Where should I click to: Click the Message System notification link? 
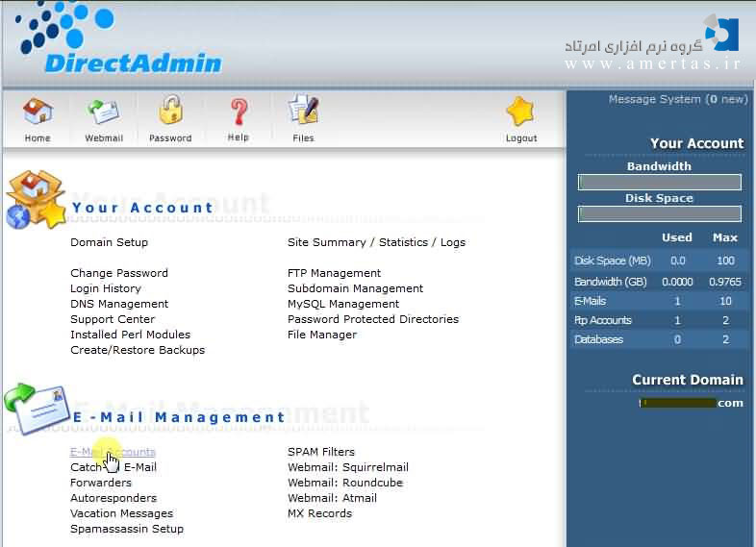click(677, 99)
